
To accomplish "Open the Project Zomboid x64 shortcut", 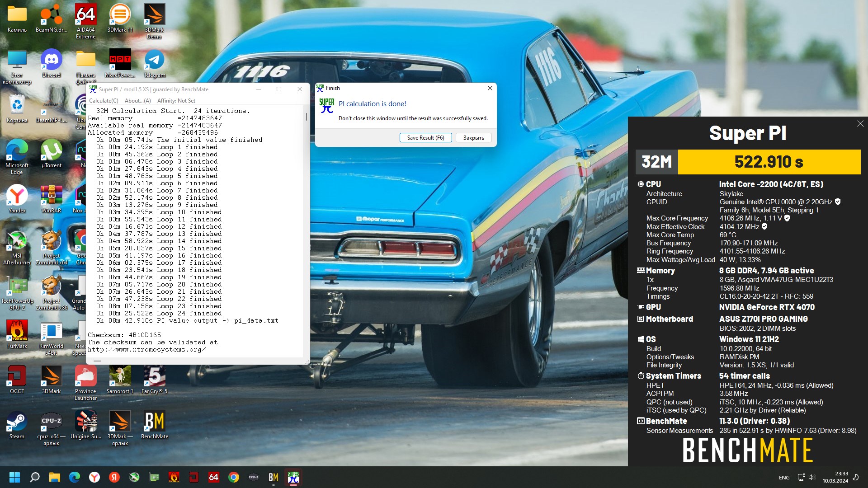I will click(52, 247).
